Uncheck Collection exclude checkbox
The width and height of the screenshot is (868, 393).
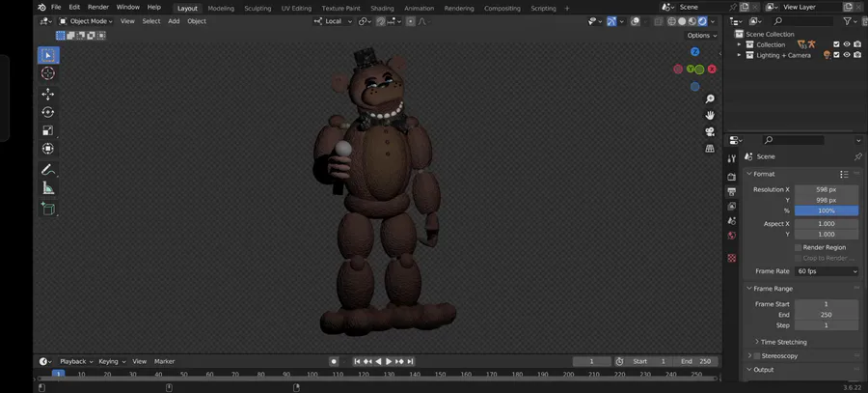click(x=836, y=44)
